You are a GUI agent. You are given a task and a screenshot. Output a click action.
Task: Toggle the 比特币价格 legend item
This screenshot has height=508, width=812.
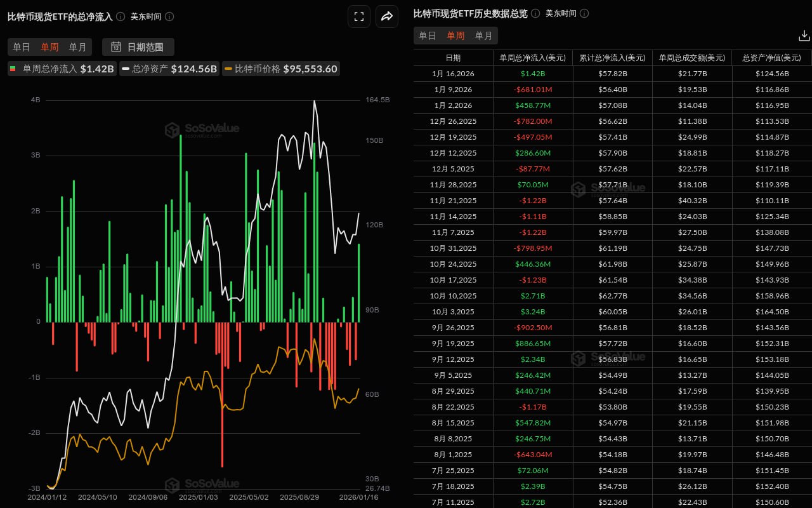coord(281,69)
